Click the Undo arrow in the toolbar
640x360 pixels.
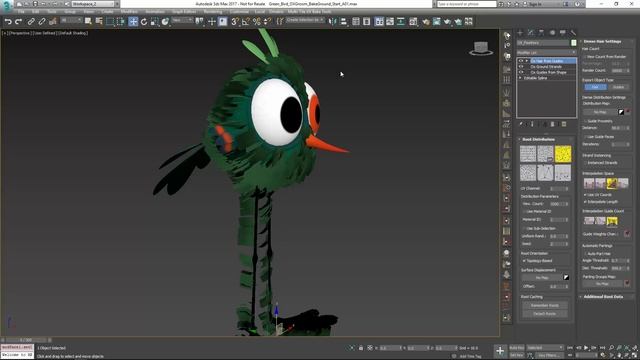(8, 22)
